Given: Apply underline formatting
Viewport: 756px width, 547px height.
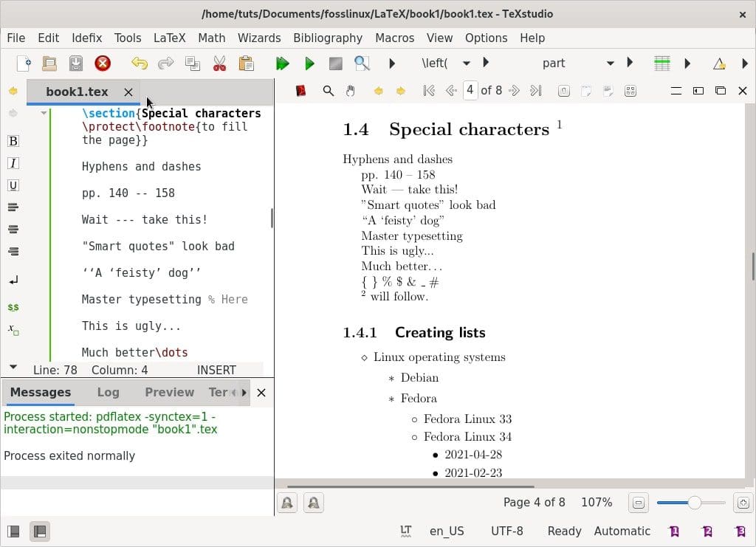Looking at the screenshot, I should pyautogui.click(x=13, y=185).
